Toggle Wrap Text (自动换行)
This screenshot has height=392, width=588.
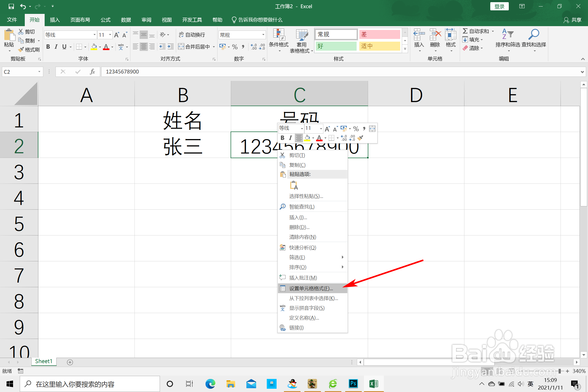(192, 35)
